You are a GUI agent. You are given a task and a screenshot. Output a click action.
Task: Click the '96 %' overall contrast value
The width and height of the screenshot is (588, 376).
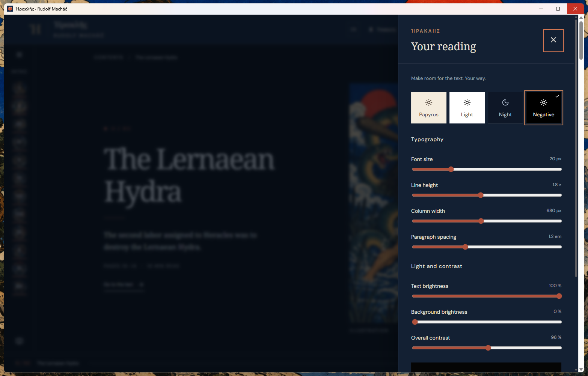pyautogui.click(x=556, y=337)
